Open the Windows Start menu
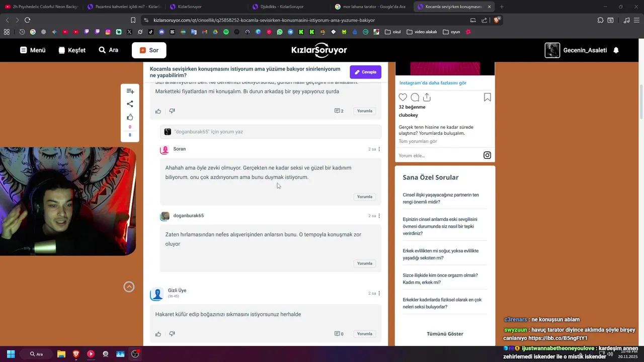 11,354
